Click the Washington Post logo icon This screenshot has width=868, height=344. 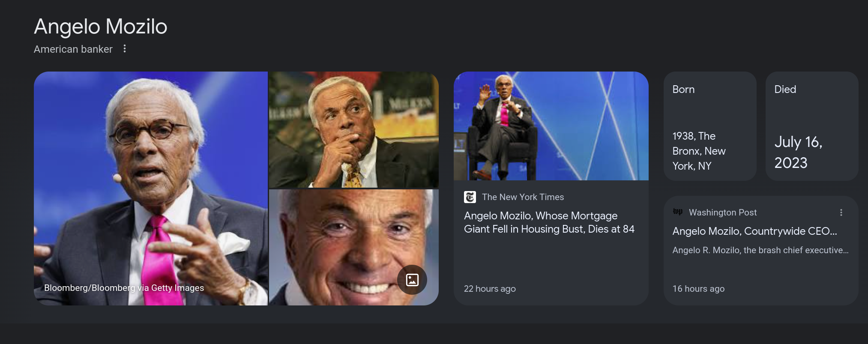pyautogui.click(x=678, y=212)
